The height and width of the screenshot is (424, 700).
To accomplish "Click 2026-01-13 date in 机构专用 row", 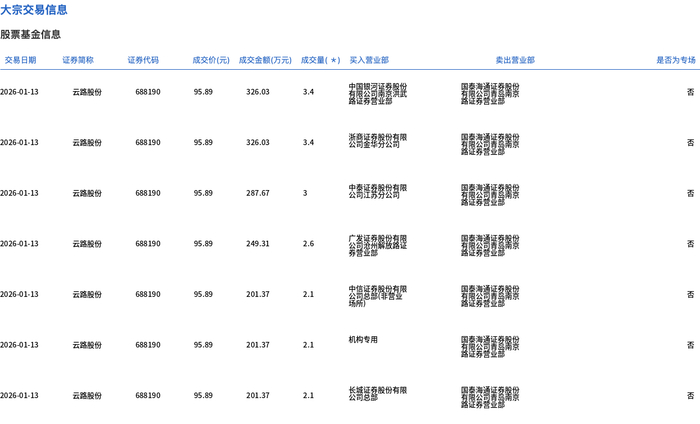I will point(19,345).
